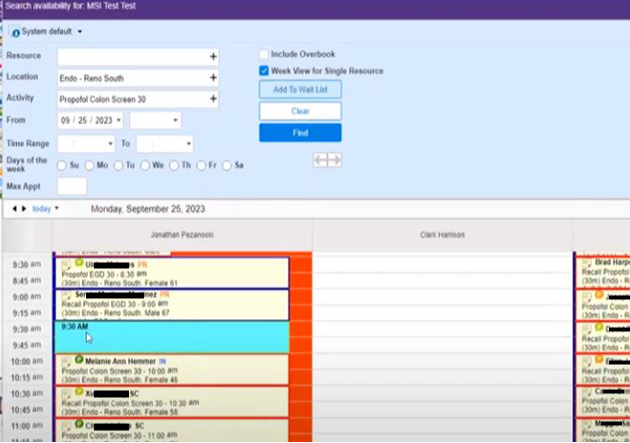Click note icon on Brad Harper appointment
The image size is (630, 443).
click(587, 263)
